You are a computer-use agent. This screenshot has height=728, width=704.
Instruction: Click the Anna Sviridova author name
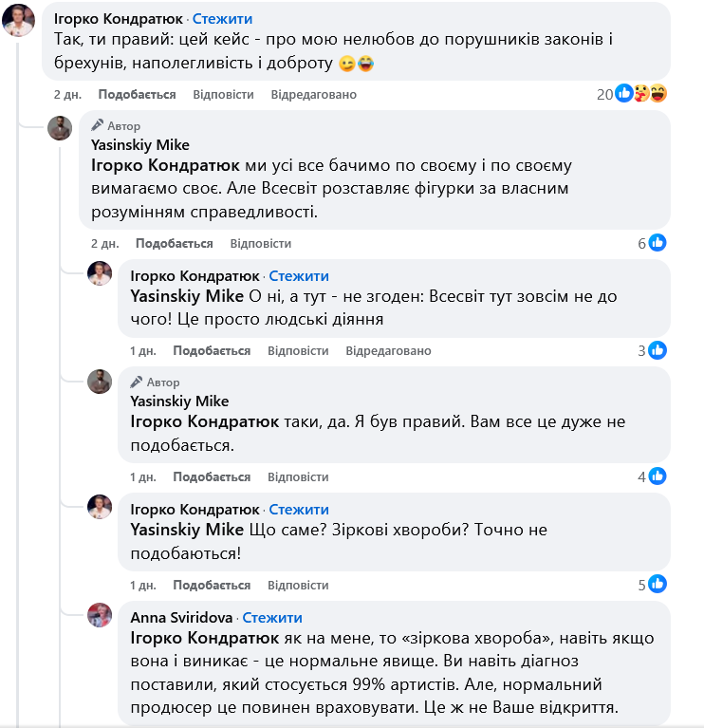[182, 618]
